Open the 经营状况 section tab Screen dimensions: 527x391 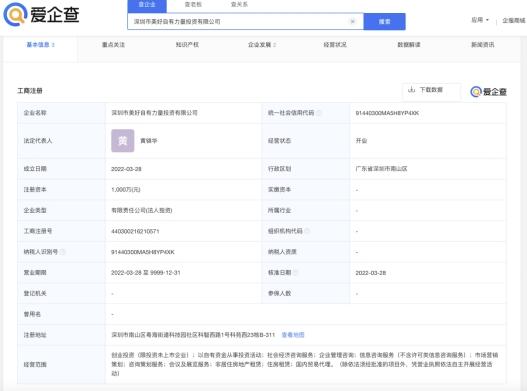point(335,45)
